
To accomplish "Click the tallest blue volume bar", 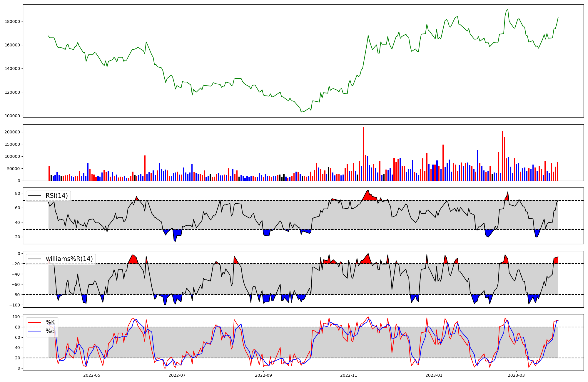I will [478, 165].
